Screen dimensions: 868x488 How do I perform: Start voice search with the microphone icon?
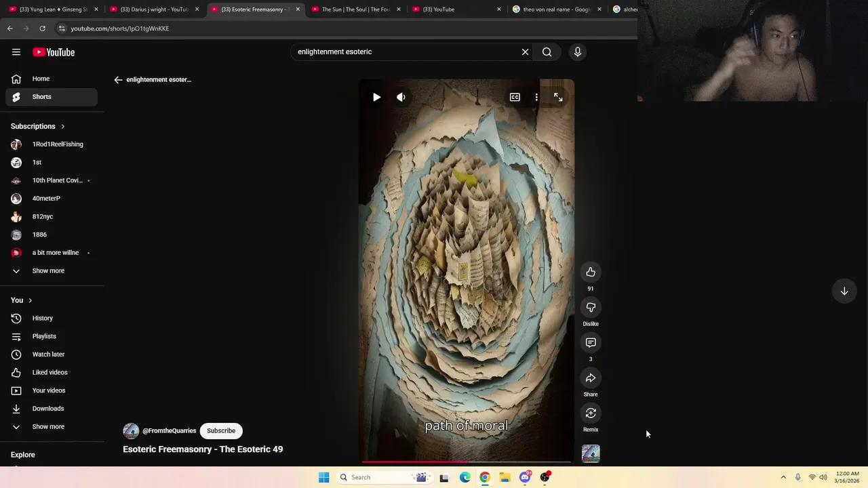[577, 52]
